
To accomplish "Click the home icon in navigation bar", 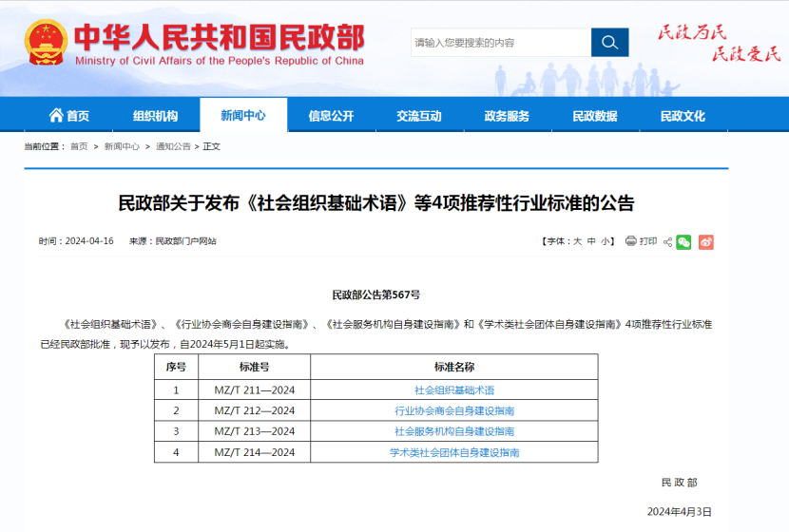I will [x=56, y=115].
